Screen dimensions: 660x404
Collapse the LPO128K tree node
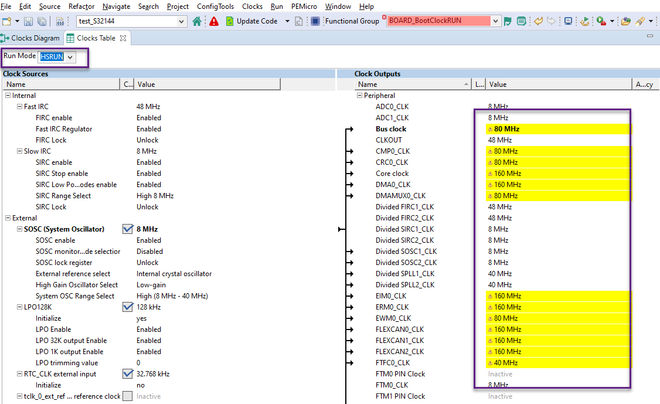click(19, 307)
